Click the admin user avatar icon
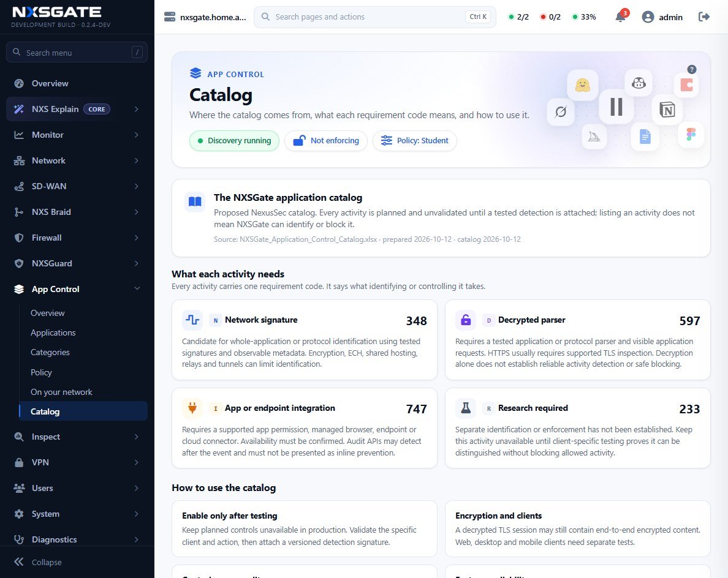Image resolution: width=728 pixels, height=578 pixels. click(x=648, y=17)
